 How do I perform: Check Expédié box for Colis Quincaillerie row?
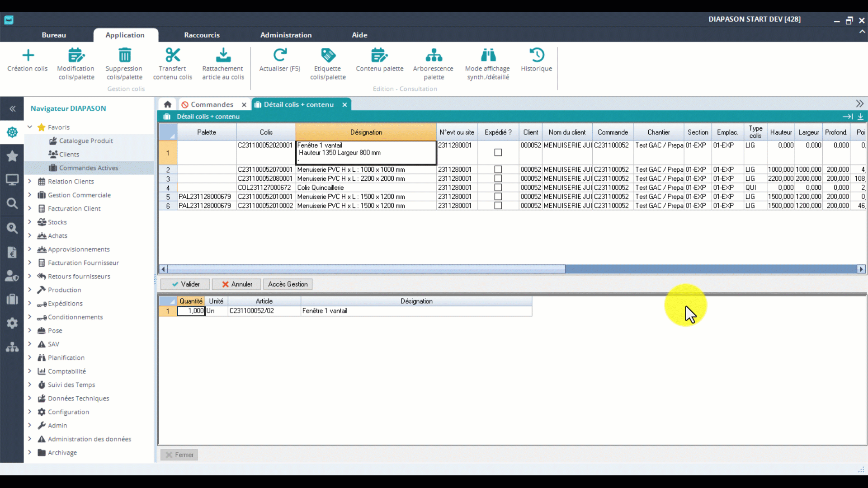498,188
